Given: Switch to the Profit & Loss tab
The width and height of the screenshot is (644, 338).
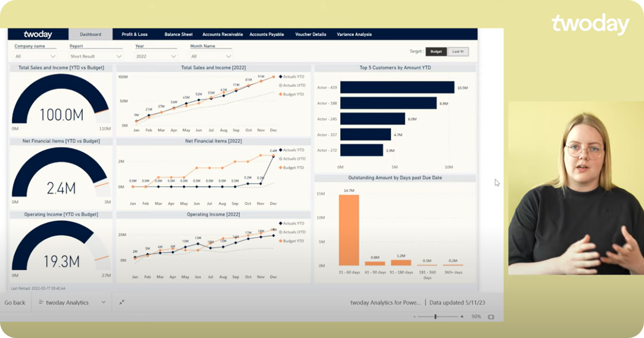Looking at the screenshot, I should pyautogui.click(x=134, y=34).
